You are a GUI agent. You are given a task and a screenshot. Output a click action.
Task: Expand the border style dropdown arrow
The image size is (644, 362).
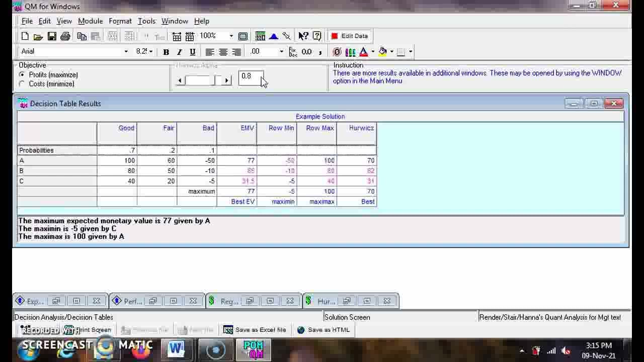coord(411,52)
